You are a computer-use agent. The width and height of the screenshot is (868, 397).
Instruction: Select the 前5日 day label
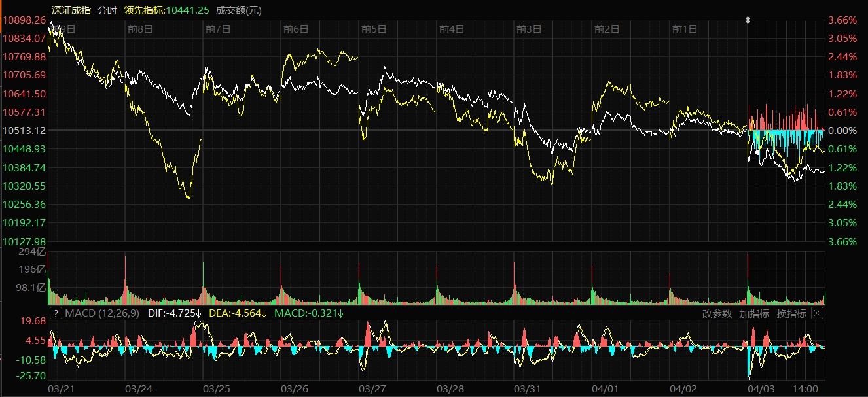[374, 29]
